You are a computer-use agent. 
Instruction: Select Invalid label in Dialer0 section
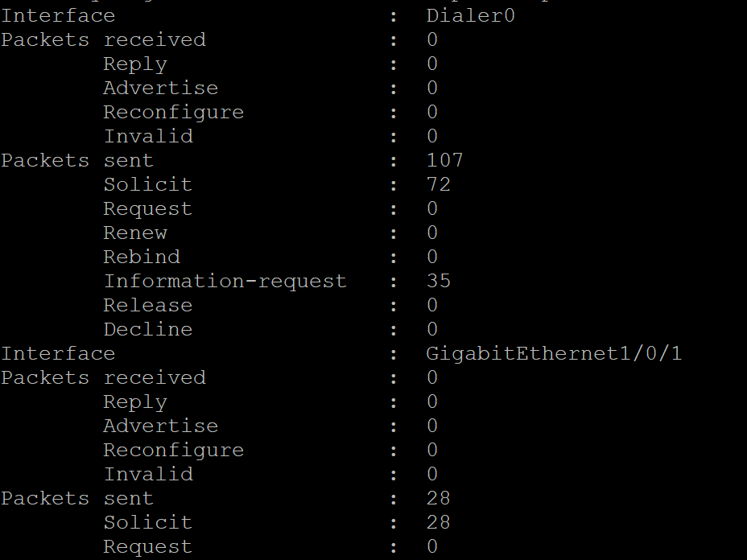[147, 136]
